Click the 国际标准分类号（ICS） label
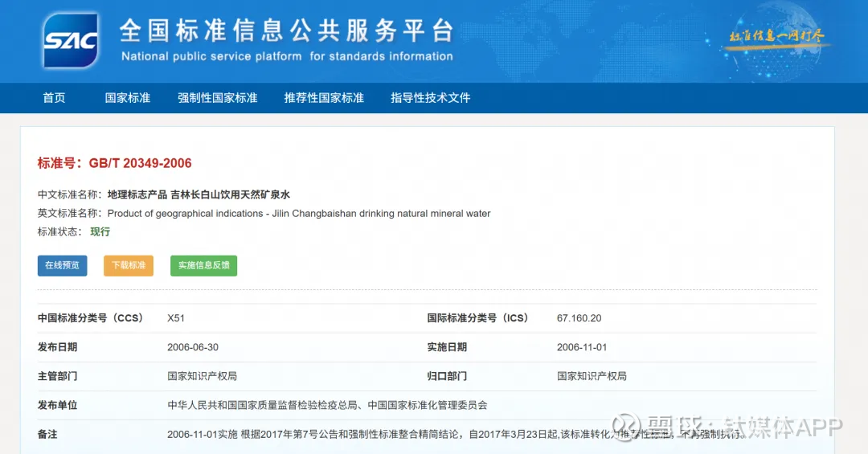868x454 pixels. click(477, 318)
